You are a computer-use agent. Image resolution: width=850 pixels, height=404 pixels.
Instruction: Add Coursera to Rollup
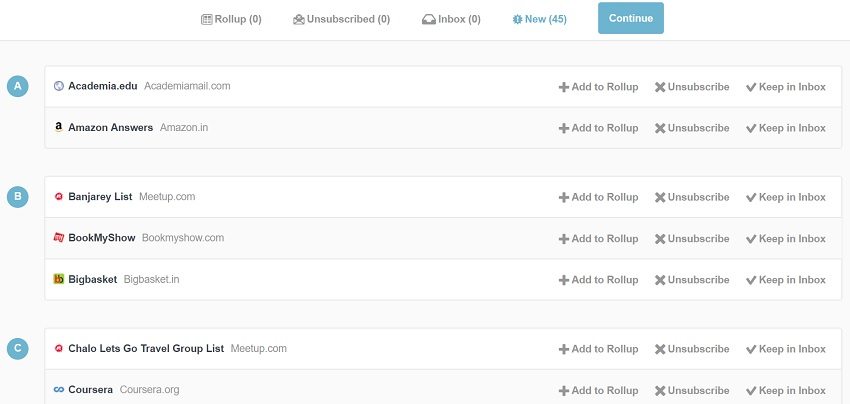pos(598,390)
